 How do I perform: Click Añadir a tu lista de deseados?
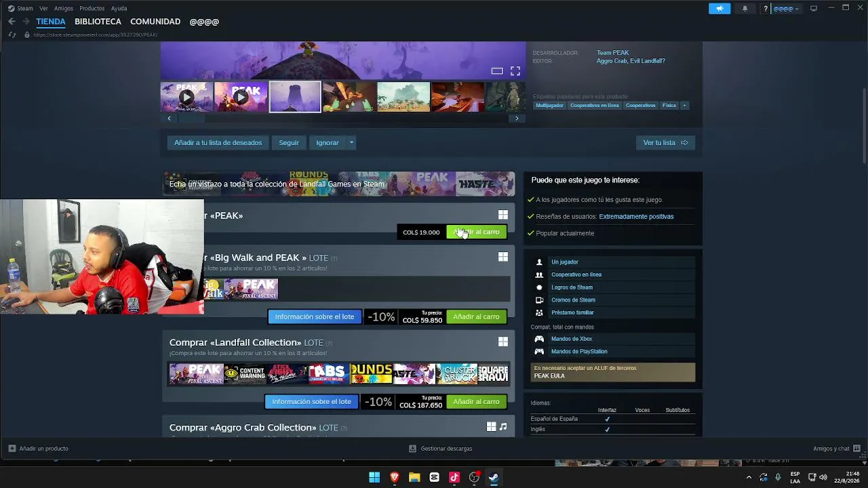tap(218, 142)
